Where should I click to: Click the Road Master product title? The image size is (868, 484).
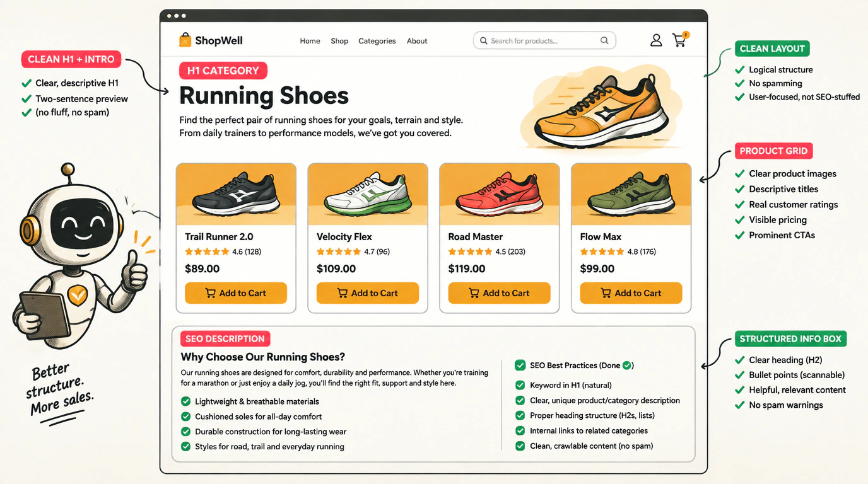pos(476,237)
